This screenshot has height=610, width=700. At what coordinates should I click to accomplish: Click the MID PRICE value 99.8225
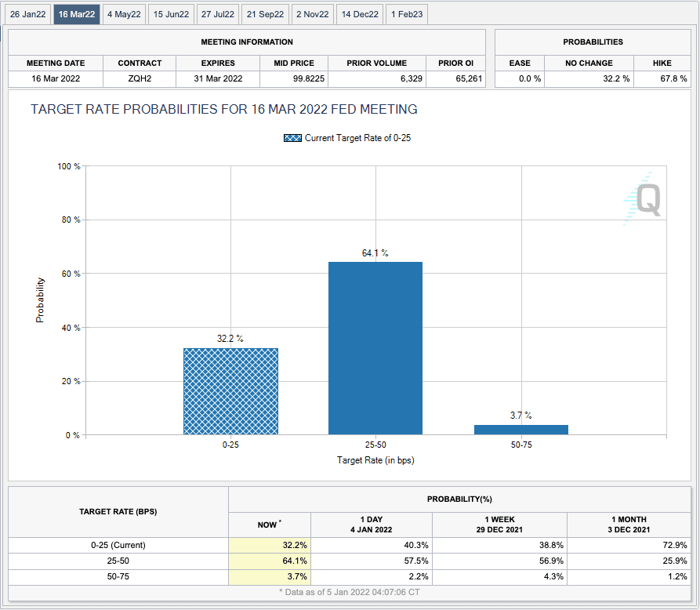click(x=293, y=79)
